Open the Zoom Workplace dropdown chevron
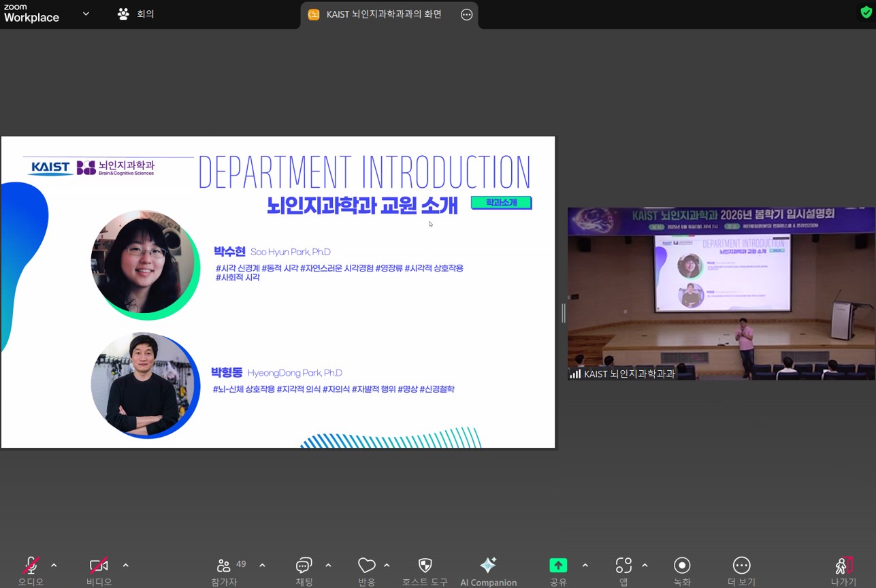876x588 pixels. (x=86, y=14)
